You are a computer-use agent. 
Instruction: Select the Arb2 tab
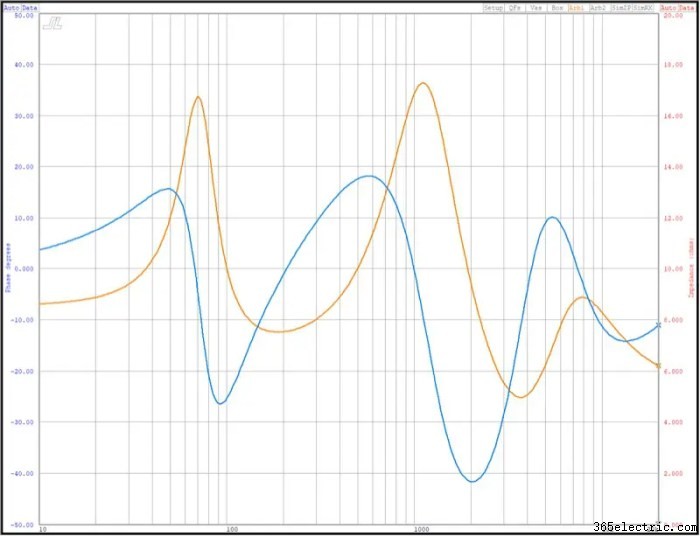click(x=600, y=8)
